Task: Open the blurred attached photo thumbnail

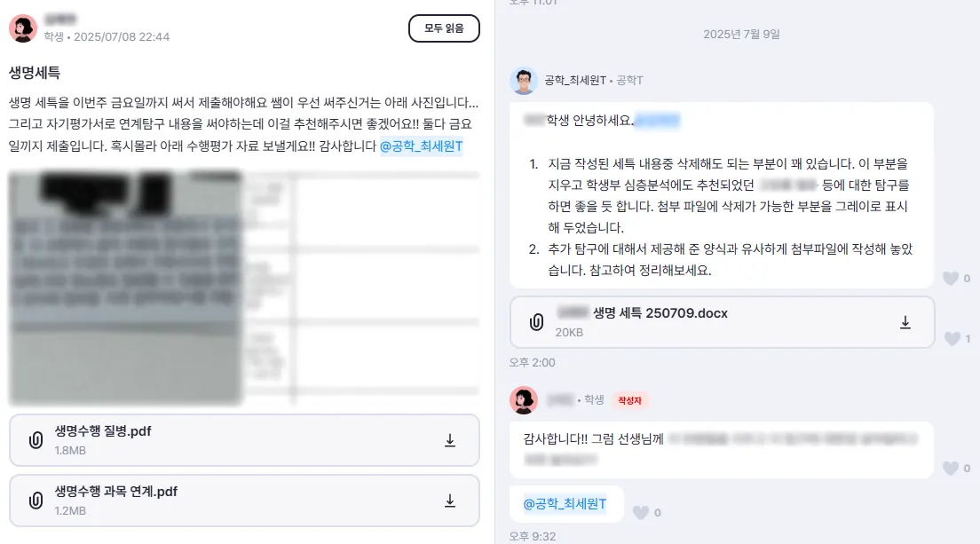Action: point(125,288)
